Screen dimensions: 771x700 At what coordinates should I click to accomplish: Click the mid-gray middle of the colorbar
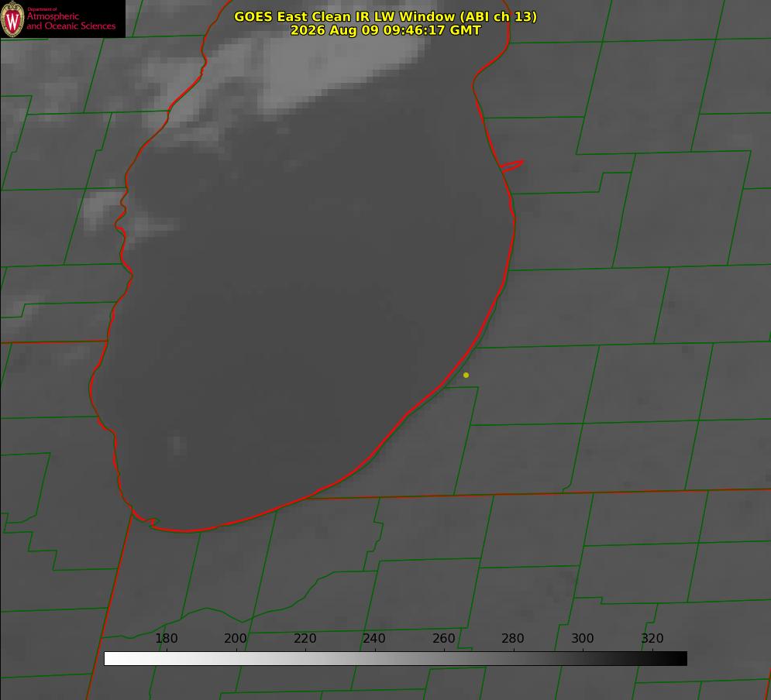[x=395, y=659]
